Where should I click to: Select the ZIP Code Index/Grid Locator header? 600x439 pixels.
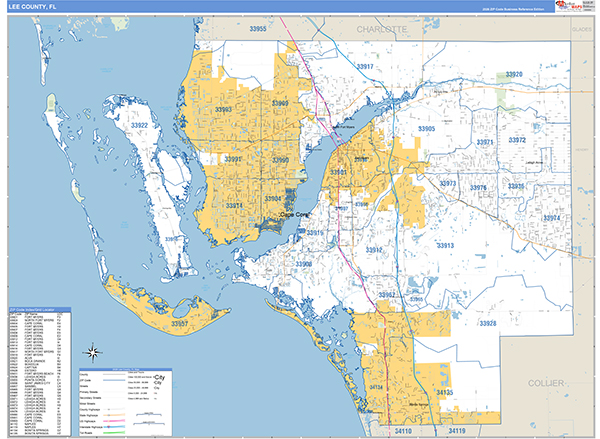tap(39, 309)
